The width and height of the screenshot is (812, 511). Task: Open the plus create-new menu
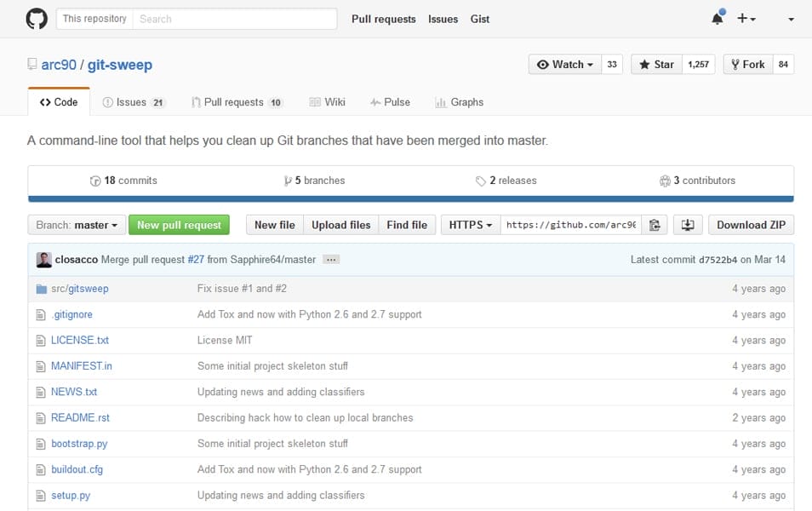tap(746, 19)
